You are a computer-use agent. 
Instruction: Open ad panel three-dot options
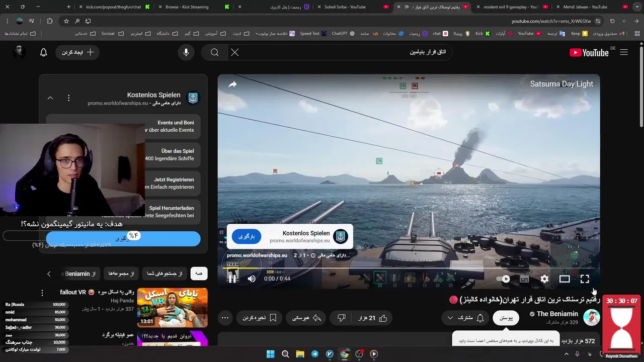tap(69, 98)
